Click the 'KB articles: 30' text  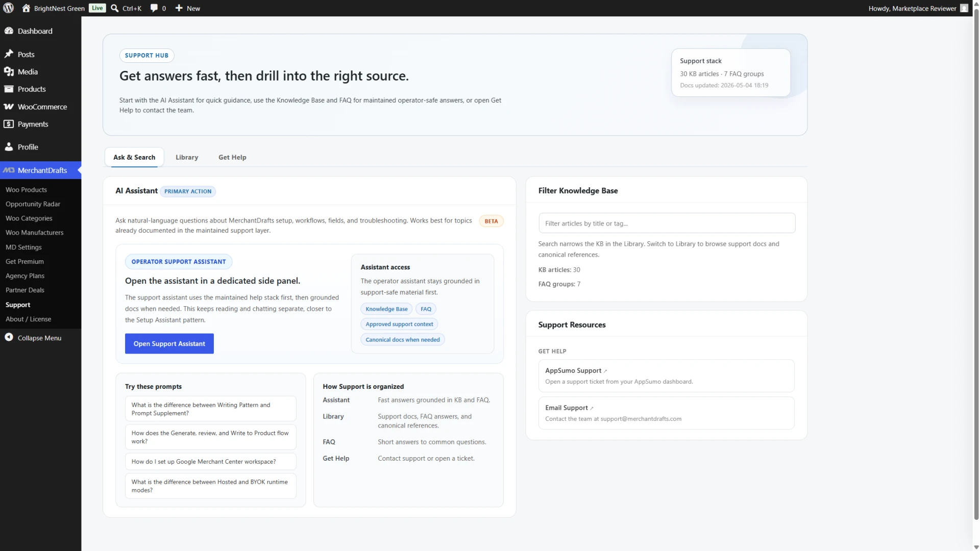tap(559, 269)
